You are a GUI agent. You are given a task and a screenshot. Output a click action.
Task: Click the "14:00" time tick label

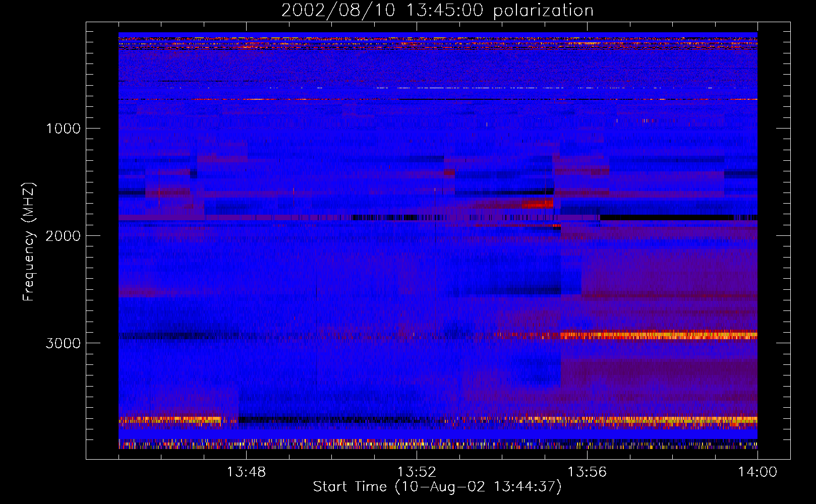(x=757, y=472)
